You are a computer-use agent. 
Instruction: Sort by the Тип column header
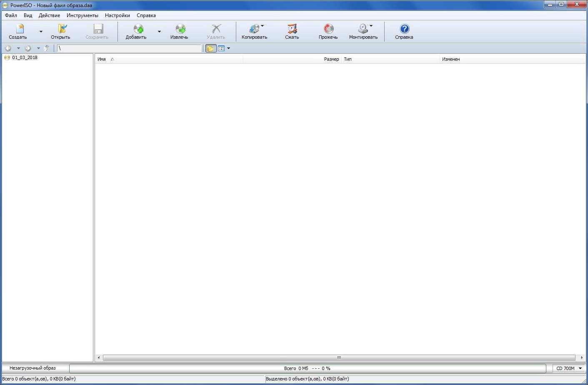point(391,59)
